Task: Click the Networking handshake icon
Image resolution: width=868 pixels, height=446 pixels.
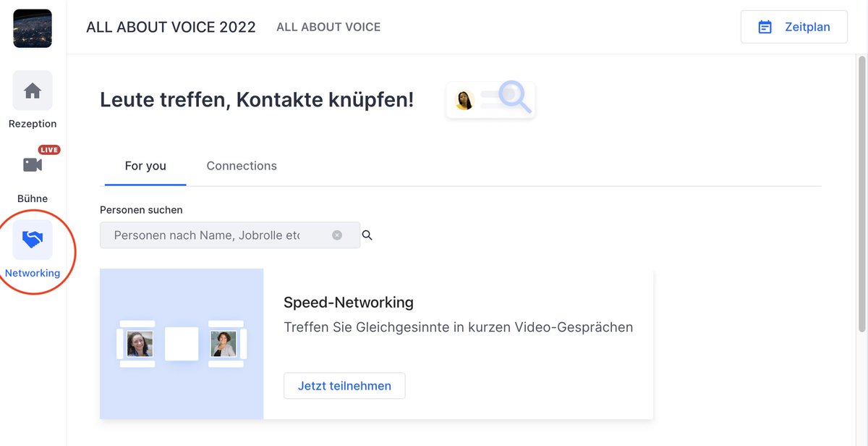Action: coord(33,239)
